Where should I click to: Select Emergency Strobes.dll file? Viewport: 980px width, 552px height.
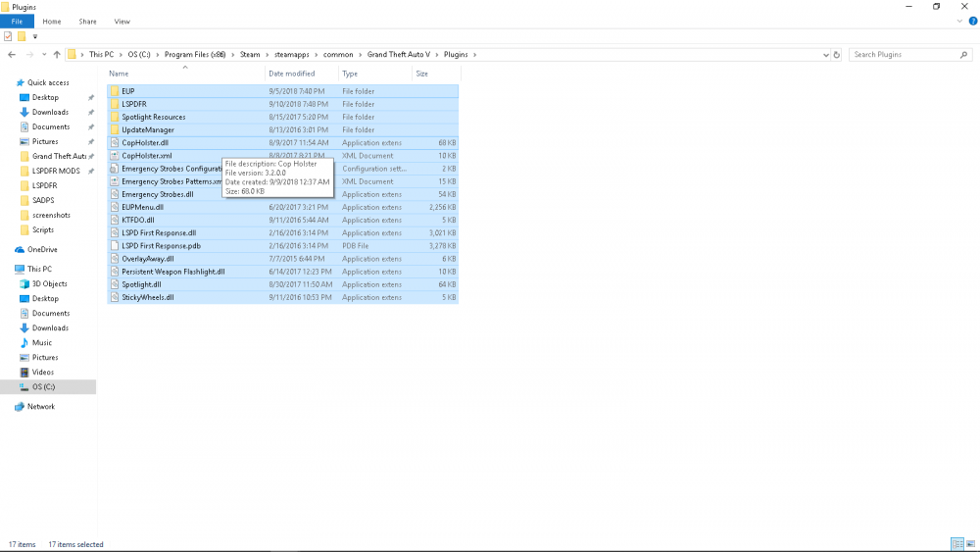(282, 194)
